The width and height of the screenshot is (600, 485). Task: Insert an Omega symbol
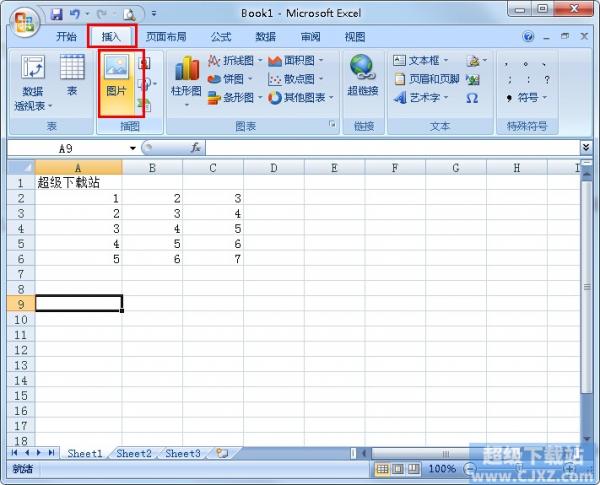[x=472, y=98]
